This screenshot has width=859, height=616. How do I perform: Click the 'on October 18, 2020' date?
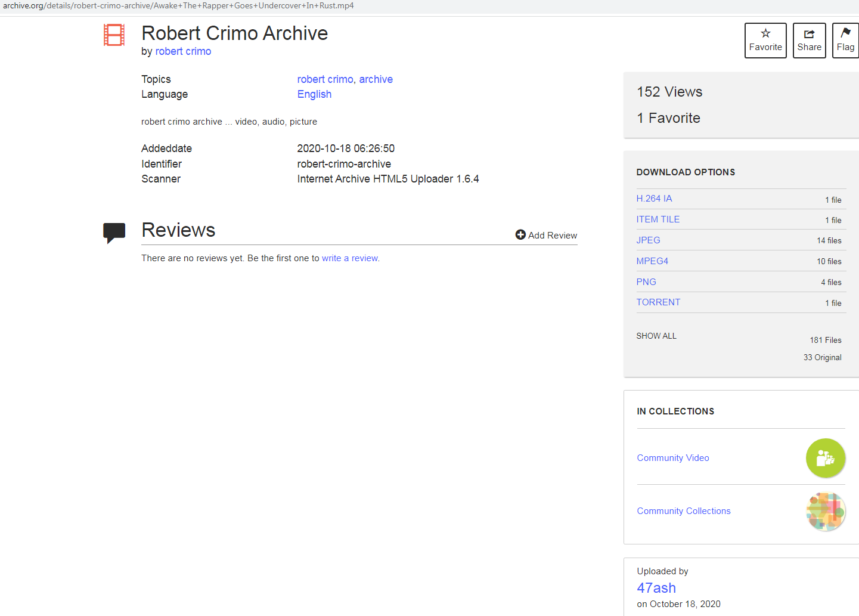678,604
